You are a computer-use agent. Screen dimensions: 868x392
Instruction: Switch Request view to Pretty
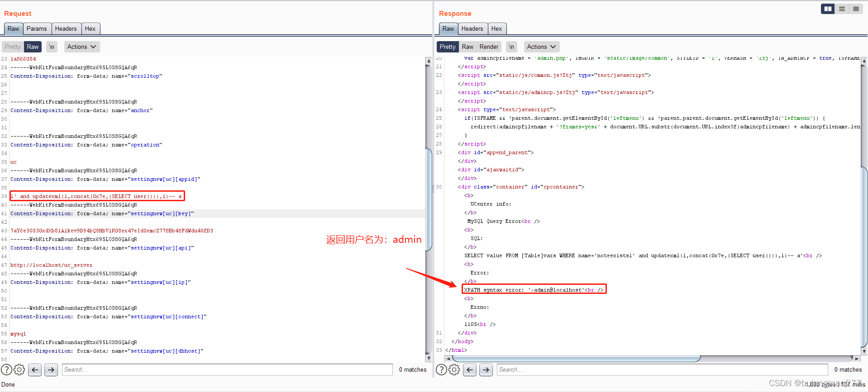(x=13, y=47)
